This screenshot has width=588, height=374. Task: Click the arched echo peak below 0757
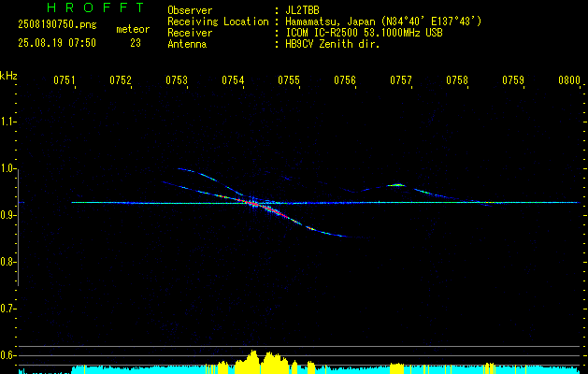tap(398, 184)
